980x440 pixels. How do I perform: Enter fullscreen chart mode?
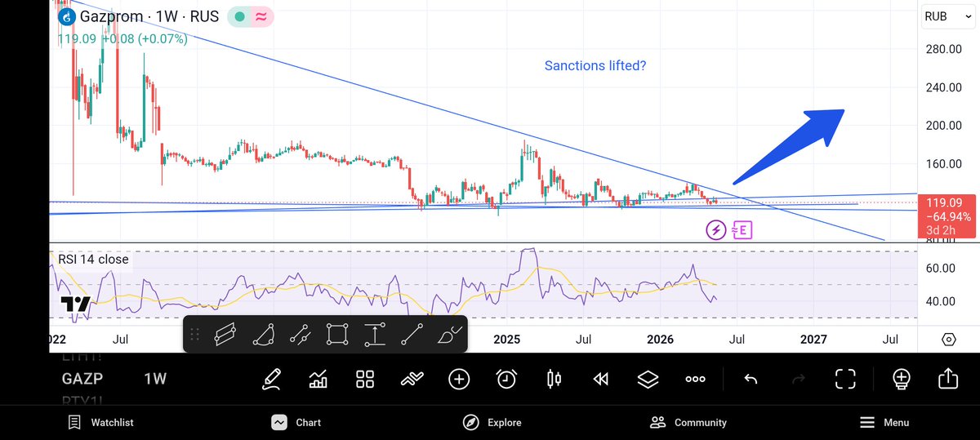coord(845,379)
